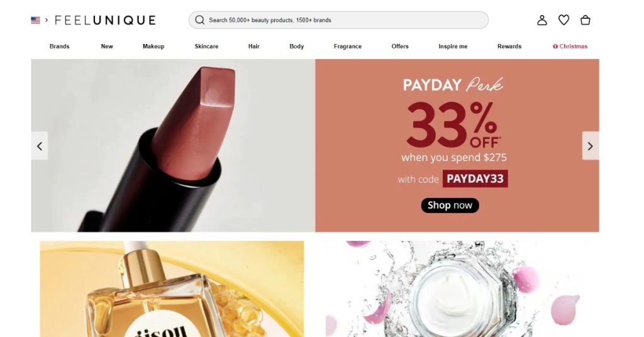The image size is (644, 337).
Task: Go to the Offers section
Action: 400,47
